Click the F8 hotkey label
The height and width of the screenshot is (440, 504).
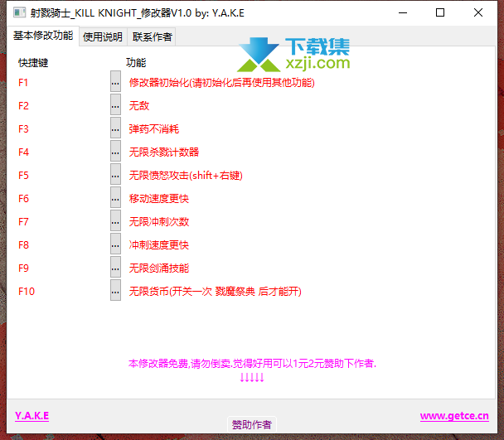(23, 245)
